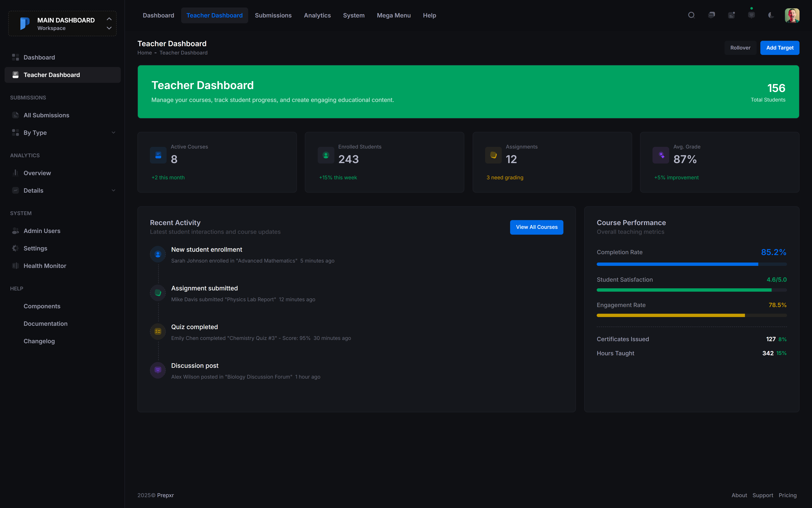Viewport: 812px width, 508px height.
Task: Click the Settings gear icon in sidebar
Action: point(15,248)
